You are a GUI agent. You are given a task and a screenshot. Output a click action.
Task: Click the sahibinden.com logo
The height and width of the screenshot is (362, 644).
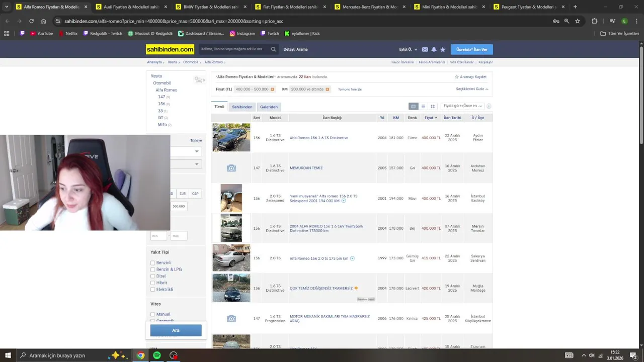click(170, 49)
